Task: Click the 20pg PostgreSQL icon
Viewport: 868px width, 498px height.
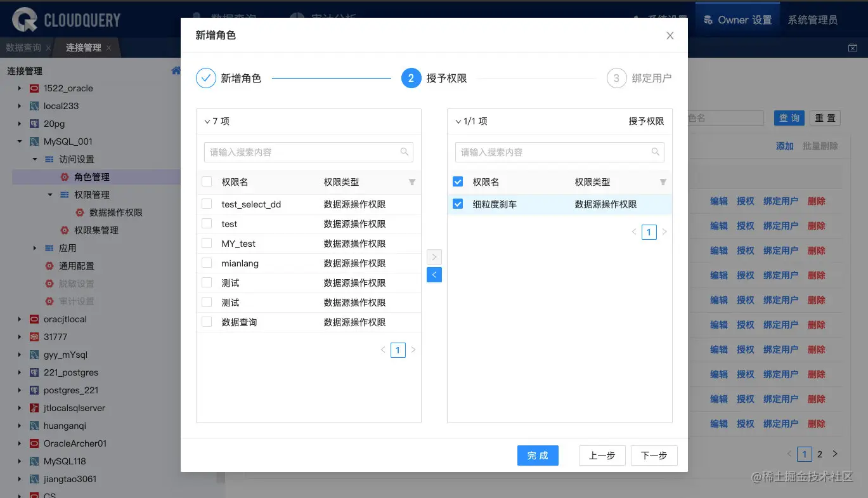Action: coord(34,124)
